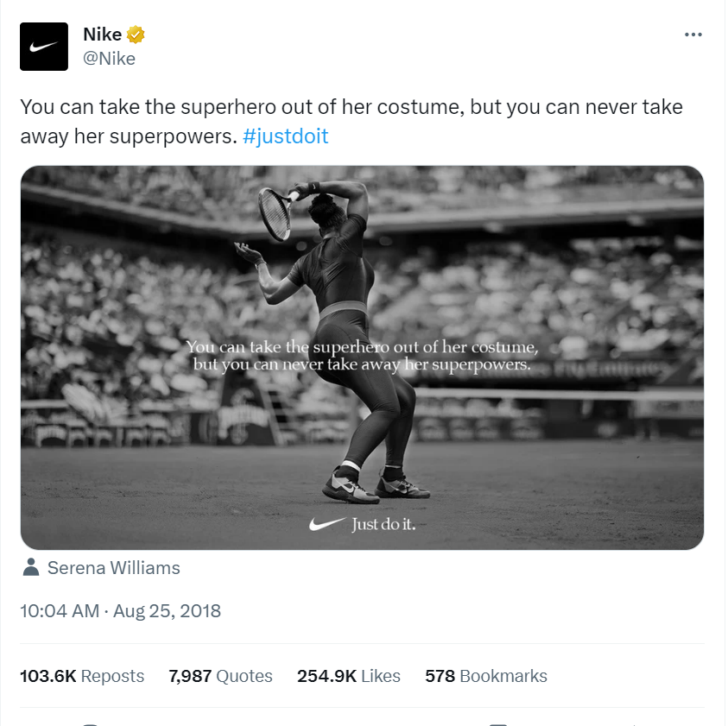The height and width of the screenshot is (726, 728).
Task: Click the #justdoit hashtag
Action: point(285,136)
